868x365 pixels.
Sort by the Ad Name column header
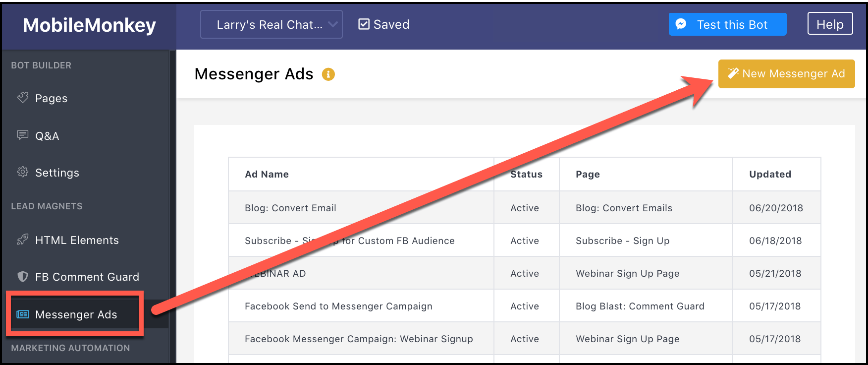point(267,174)
